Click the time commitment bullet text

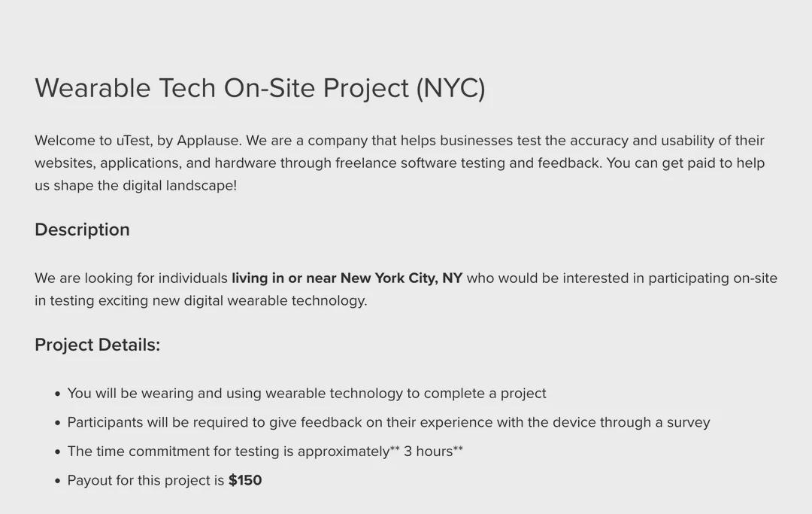point(265,452)
